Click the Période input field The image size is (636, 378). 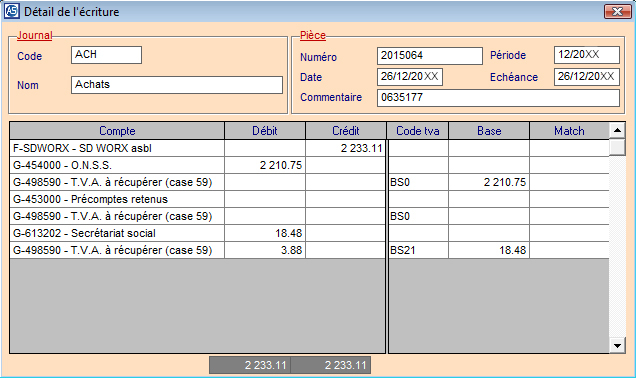[587, 55]
